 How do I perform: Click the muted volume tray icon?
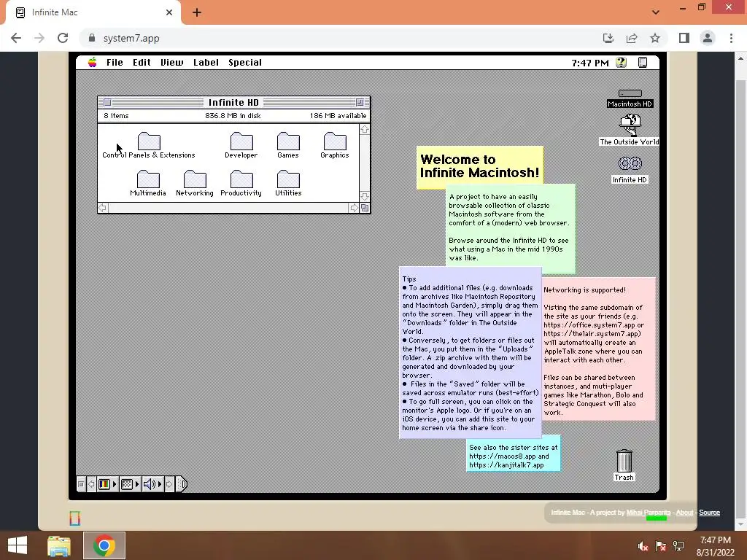(x=643, y=546)
